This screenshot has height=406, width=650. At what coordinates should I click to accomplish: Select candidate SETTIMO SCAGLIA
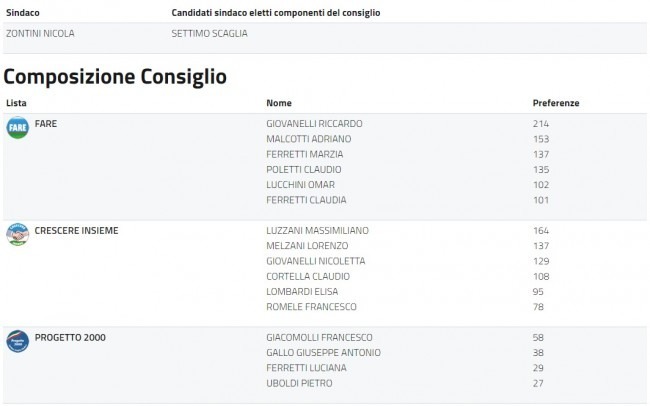click(209, 33)
